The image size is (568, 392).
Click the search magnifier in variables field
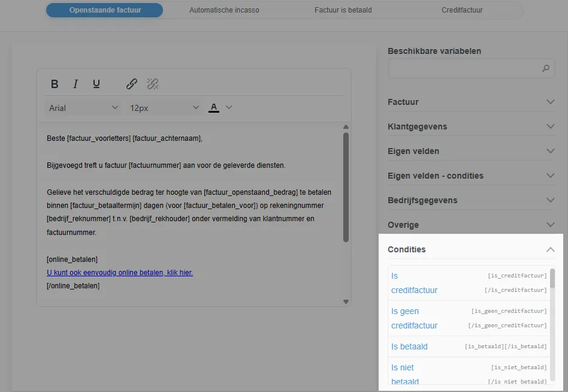pos(545,68)
